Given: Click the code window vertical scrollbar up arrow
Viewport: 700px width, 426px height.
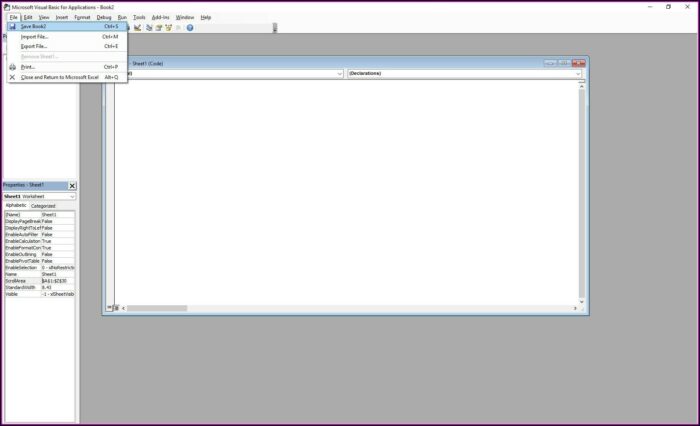Looking at the screenshot, I should coord(581,86).
